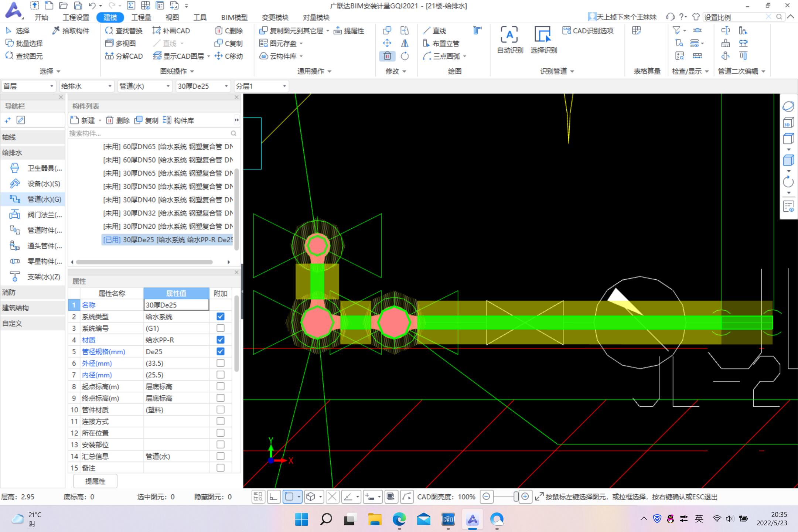Open the 变更模块 ribbon tab
798x532 pixels.
(x=275, y=17)
